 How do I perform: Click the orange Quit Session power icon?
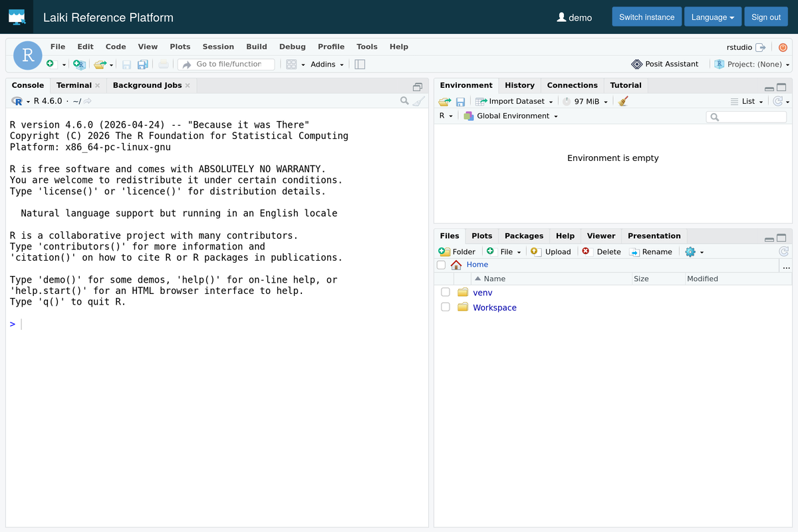pos(783,47)
